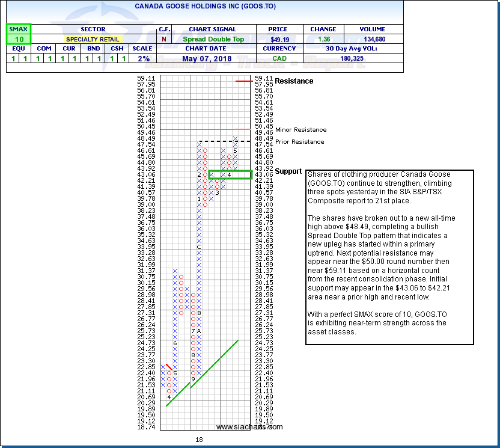Screen dimensions: 500x448
Task: Select the SPECIALTY RETAIL sector cell
Action: point(93,39)
